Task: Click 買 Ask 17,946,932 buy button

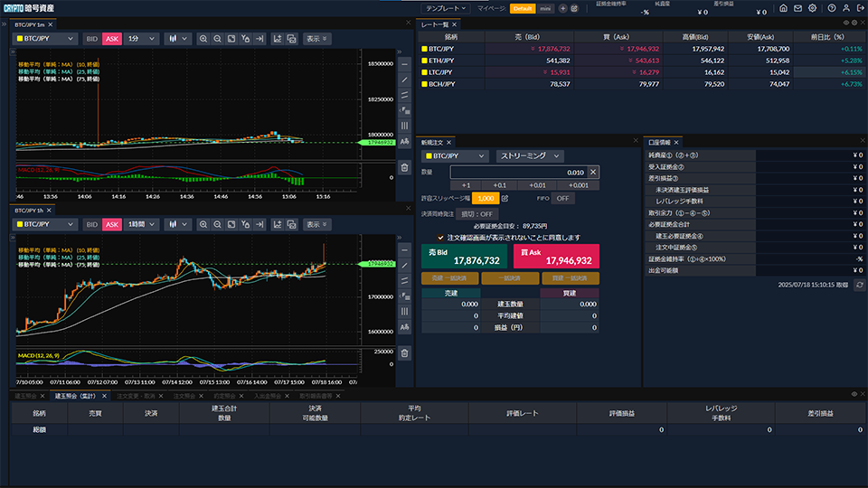Action: pos(556,256)
